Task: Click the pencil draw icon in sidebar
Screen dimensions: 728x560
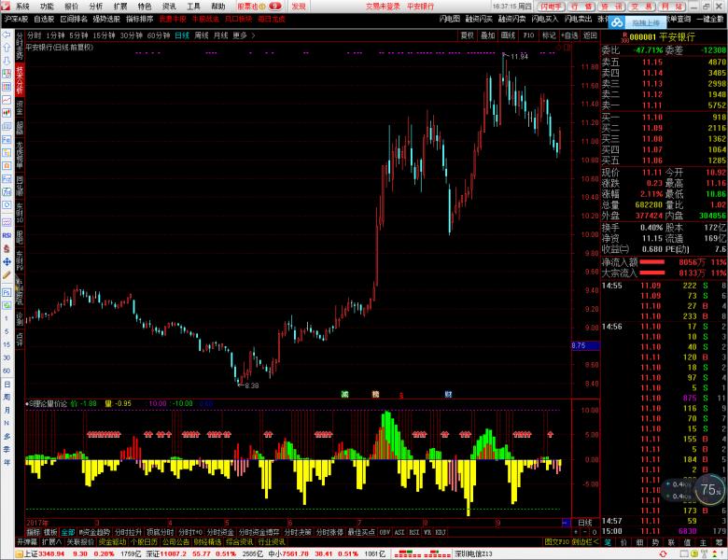Action: [x=7, y=275]
